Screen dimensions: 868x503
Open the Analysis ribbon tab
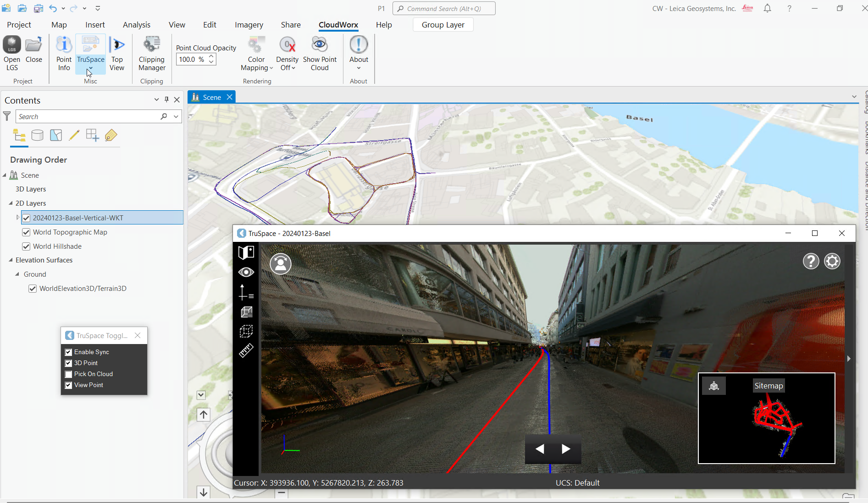pyautogui.click(x=136, y=25)
